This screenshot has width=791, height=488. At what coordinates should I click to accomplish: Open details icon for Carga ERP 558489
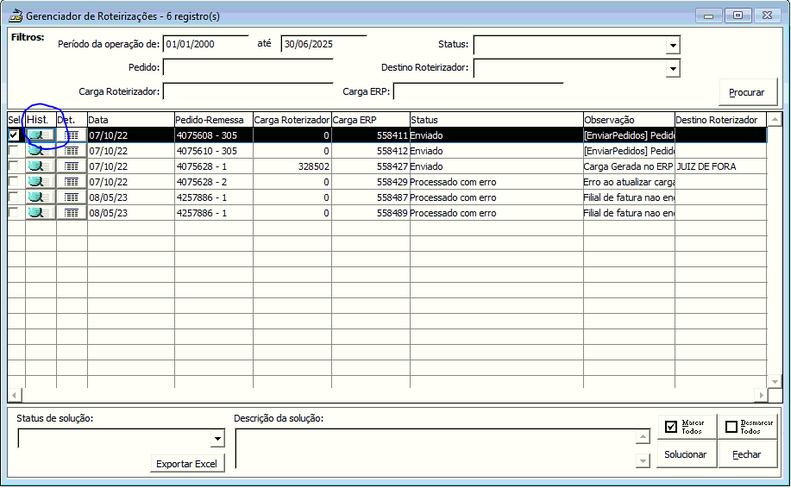point(72,213)
